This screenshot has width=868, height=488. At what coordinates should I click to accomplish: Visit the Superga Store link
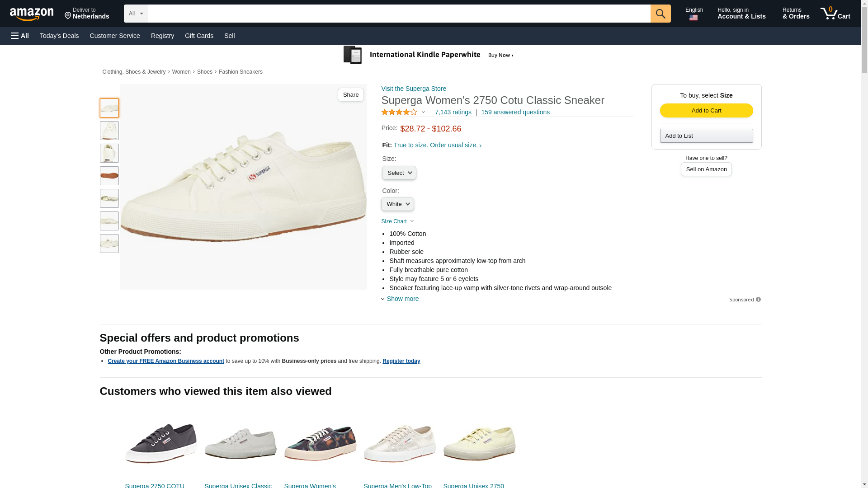(x=414, y=89)
